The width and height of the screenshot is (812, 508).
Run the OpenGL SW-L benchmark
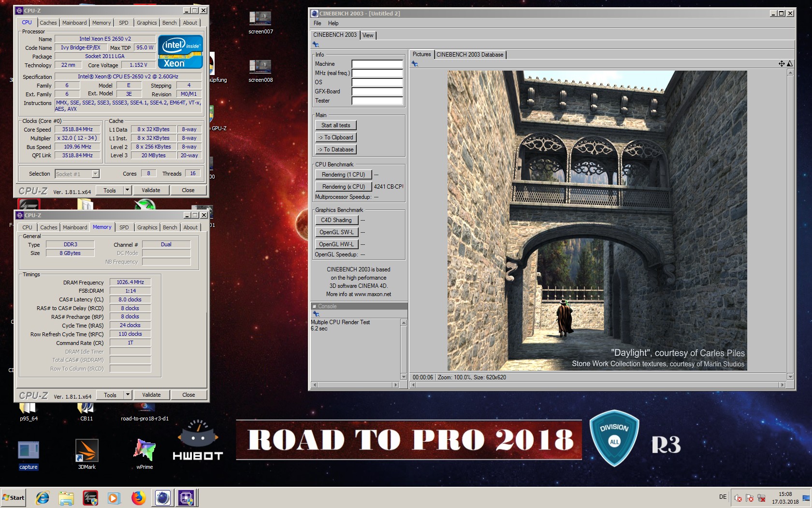coord(336,232)
